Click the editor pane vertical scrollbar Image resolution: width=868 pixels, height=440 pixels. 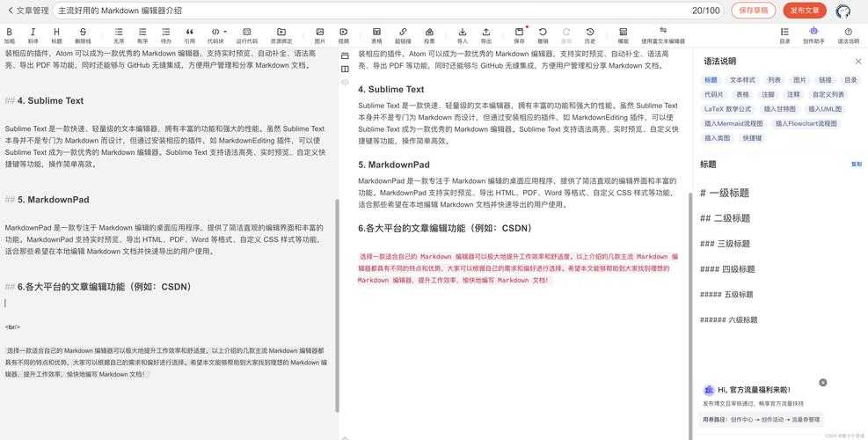[x=337, y=304]
